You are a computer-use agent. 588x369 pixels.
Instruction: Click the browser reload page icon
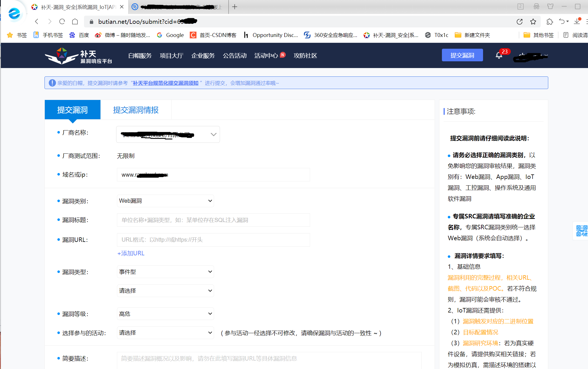coord(62,22)
